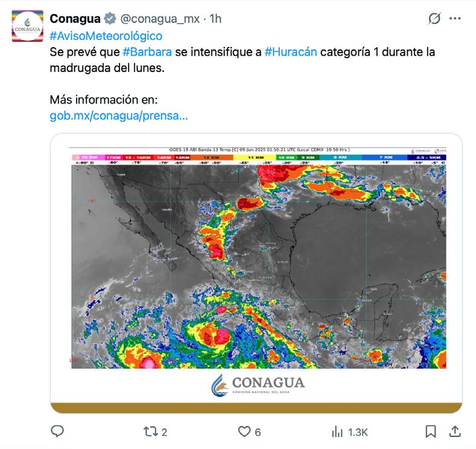Bookmark the post with the bookmark icon
This screenshot has height=449, width=476.
pyautogui.click(x=431, y=431)
